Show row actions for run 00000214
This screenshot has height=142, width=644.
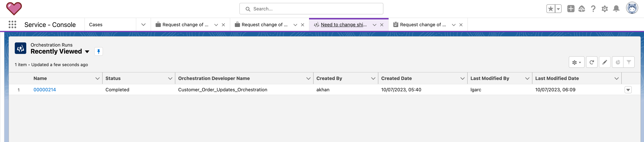tap(628, 90)
